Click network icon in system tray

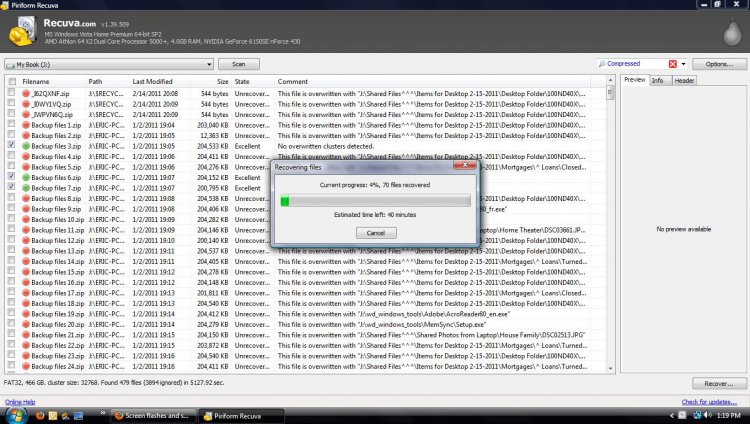click(697, 415)
